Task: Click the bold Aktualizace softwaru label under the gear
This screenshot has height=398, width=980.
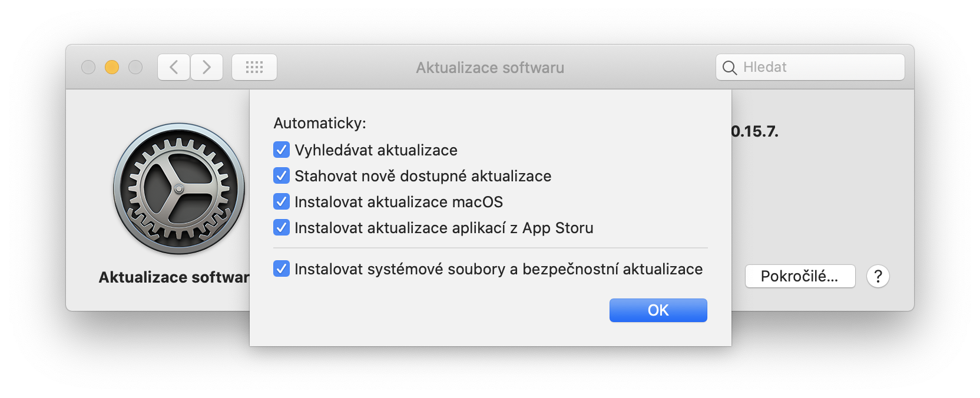Action: tap(174, 277)
